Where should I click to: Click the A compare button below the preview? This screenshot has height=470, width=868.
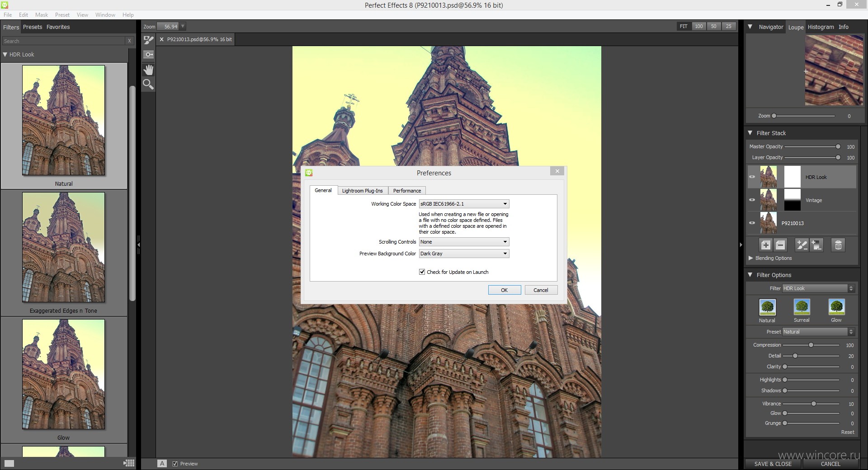(x=162, y=463)
